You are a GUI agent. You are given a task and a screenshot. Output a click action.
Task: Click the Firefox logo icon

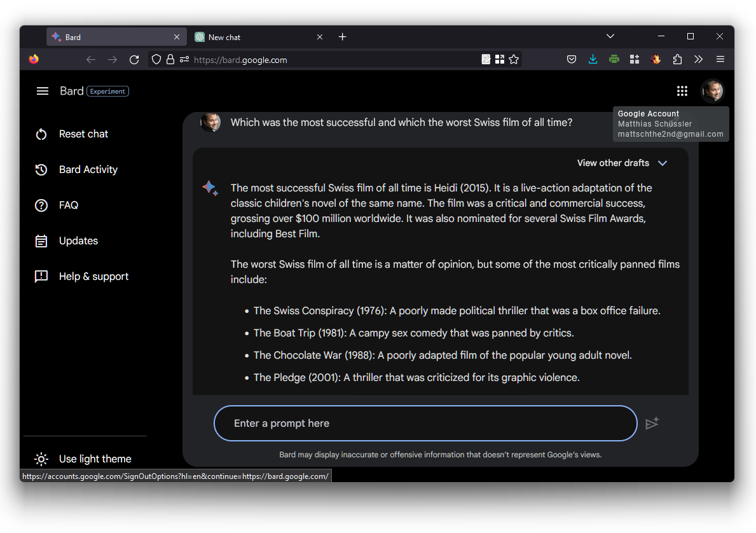[34, 59]
